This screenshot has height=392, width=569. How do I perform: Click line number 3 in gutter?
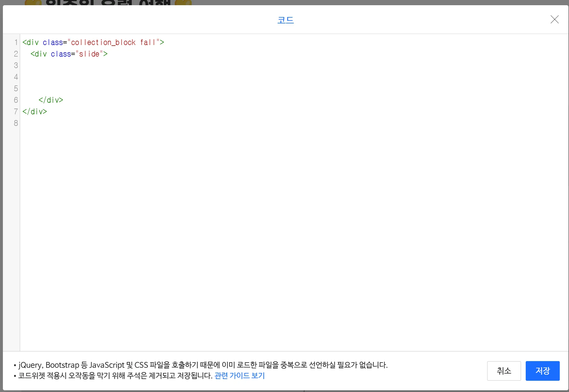tap(16, 66)
